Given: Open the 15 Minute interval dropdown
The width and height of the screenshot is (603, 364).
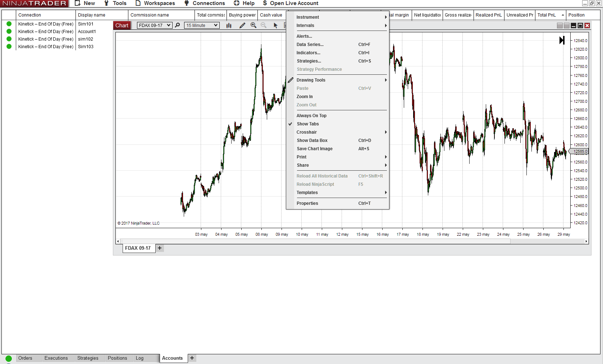Looking at the screenshot, I should (x=202, y=26).
